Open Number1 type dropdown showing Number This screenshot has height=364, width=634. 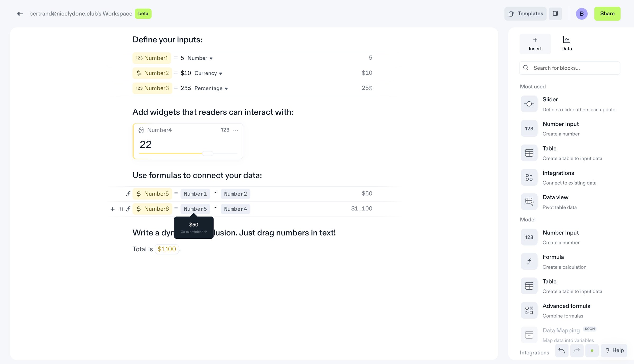coord(200,58)
